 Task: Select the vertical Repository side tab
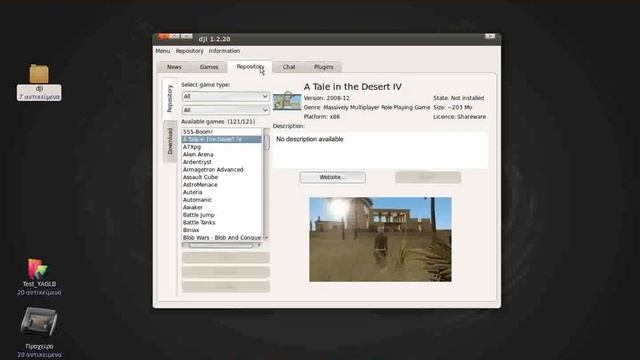pyautogui.click(x=170, y=99)
